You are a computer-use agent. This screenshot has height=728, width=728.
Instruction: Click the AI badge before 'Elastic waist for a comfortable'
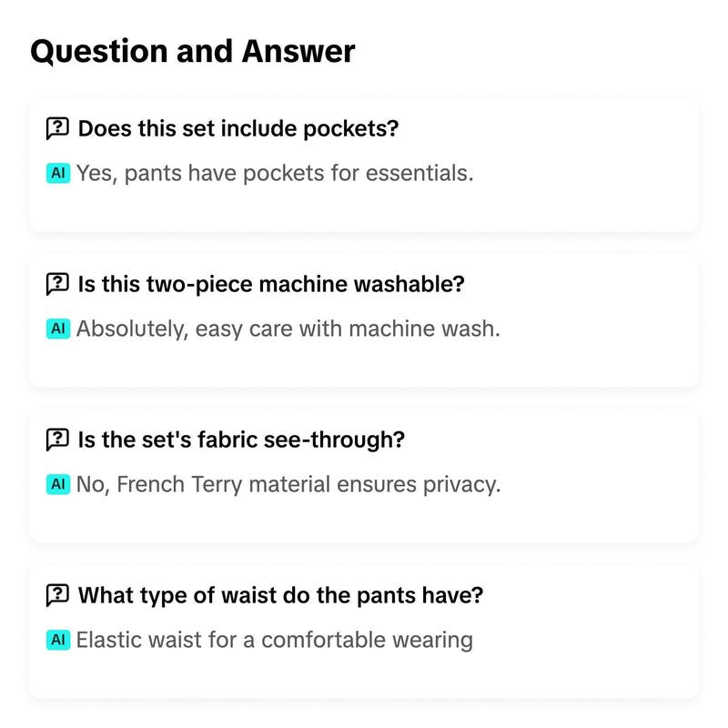point(58,640)
